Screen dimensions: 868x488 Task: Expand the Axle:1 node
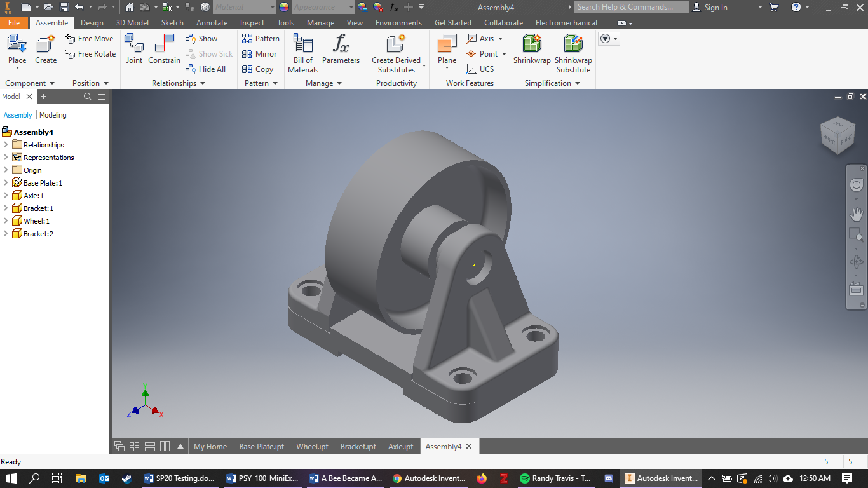[x=6, y=196]
